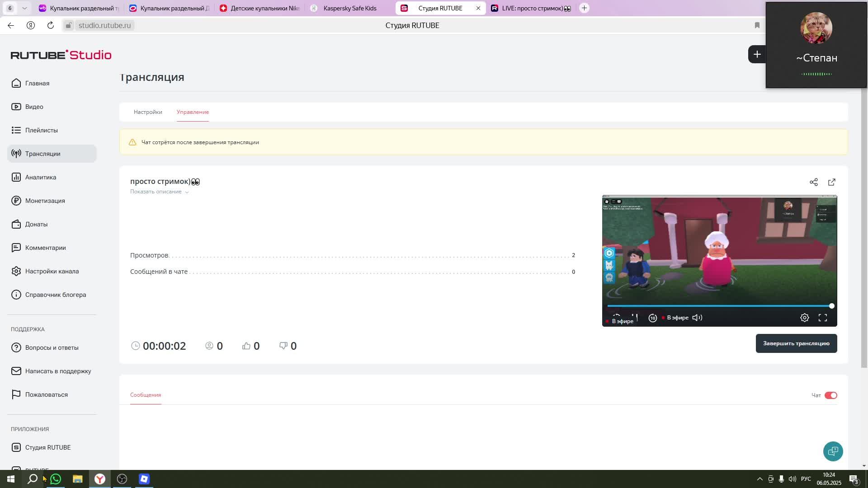The width and height of the screenshot is (868, 488).
Task: Click the tray volume icon
Action: click(792, 479)
